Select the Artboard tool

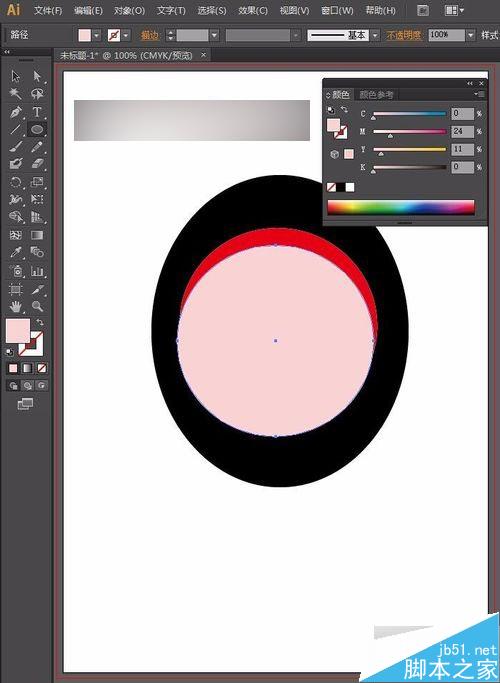click(16, 289)
